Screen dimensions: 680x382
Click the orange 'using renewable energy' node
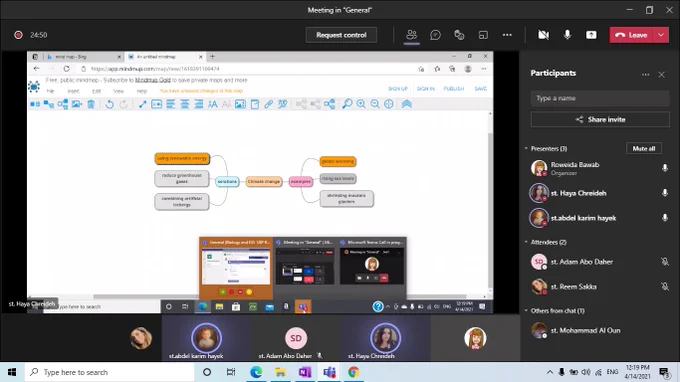182,158
